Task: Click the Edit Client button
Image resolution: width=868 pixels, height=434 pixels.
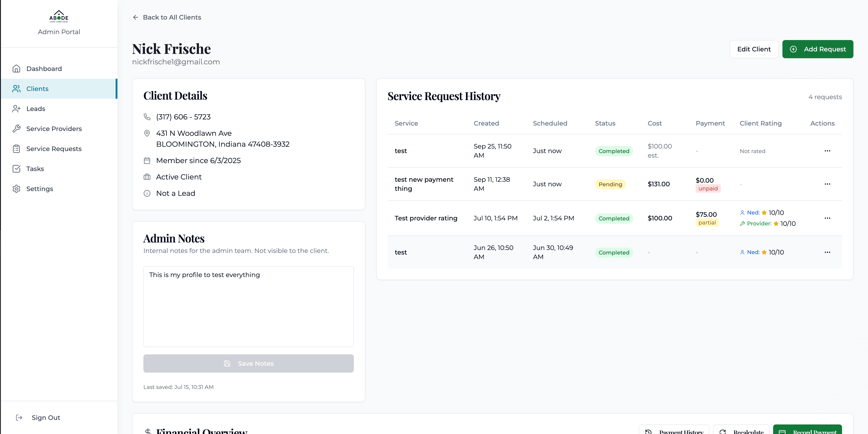Action: 754,49
